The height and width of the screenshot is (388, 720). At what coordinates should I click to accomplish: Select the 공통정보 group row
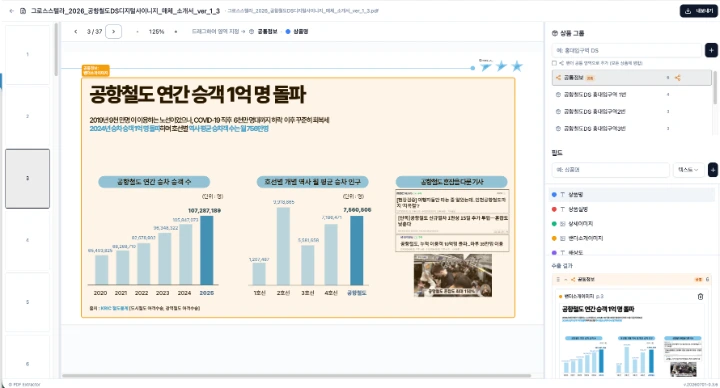[x=631, y=78]
